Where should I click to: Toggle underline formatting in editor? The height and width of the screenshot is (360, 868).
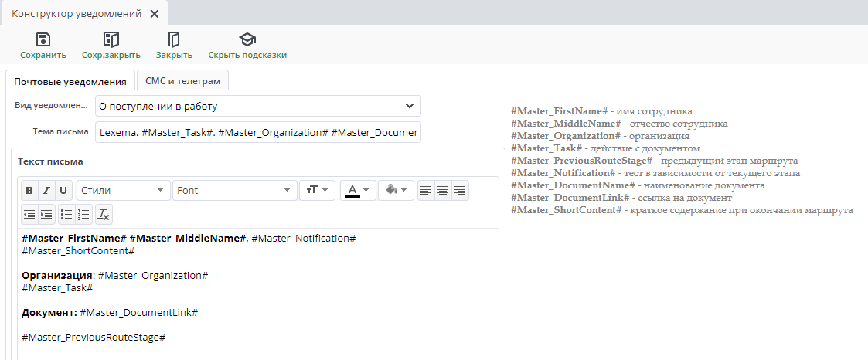click(63, 190)
